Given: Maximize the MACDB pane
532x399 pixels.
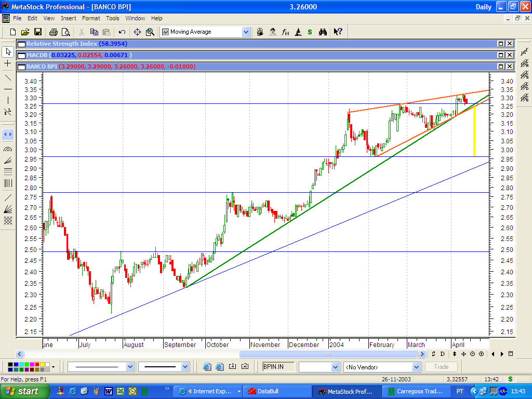Looking at the screenshot, I should pyautogui.click(x=500, y=55).
